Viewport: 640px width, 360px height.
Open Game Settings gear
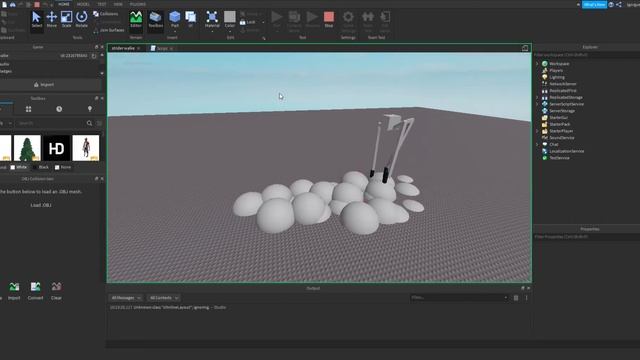pyautogui.click(x=348, y=17)
